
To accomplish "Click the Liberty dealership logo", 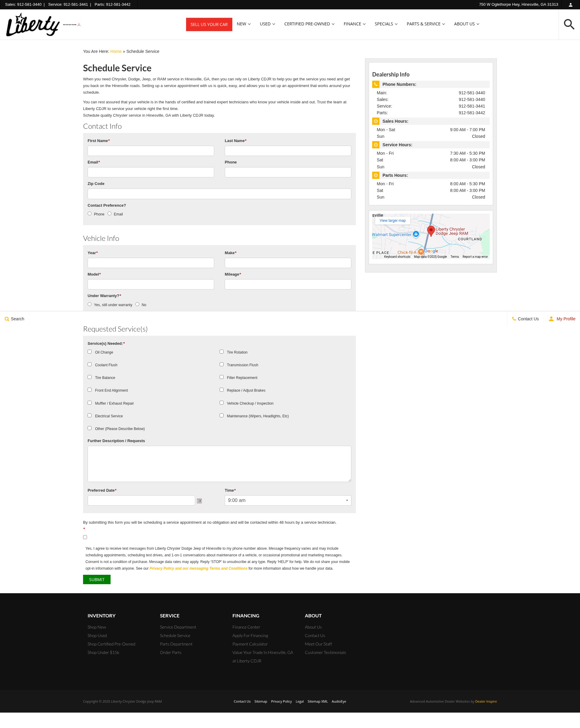I will coord(33,25).
